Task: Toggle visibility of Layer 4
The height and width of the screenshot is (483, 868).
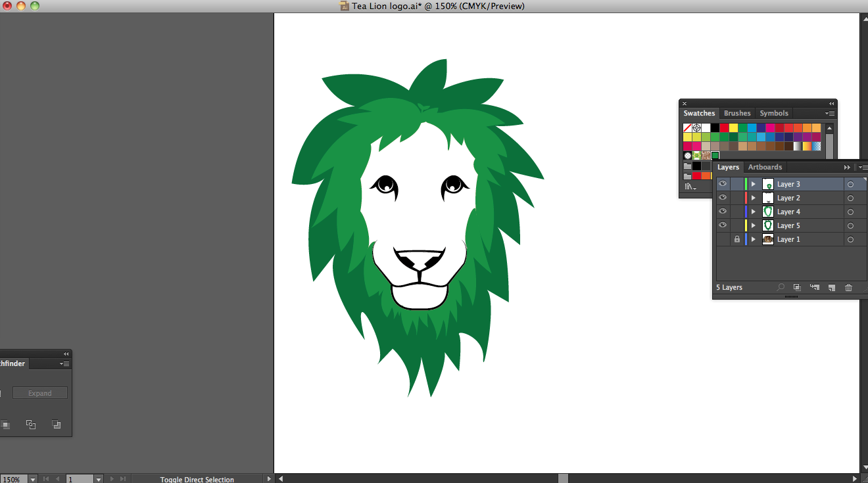Action: point(723,212)
